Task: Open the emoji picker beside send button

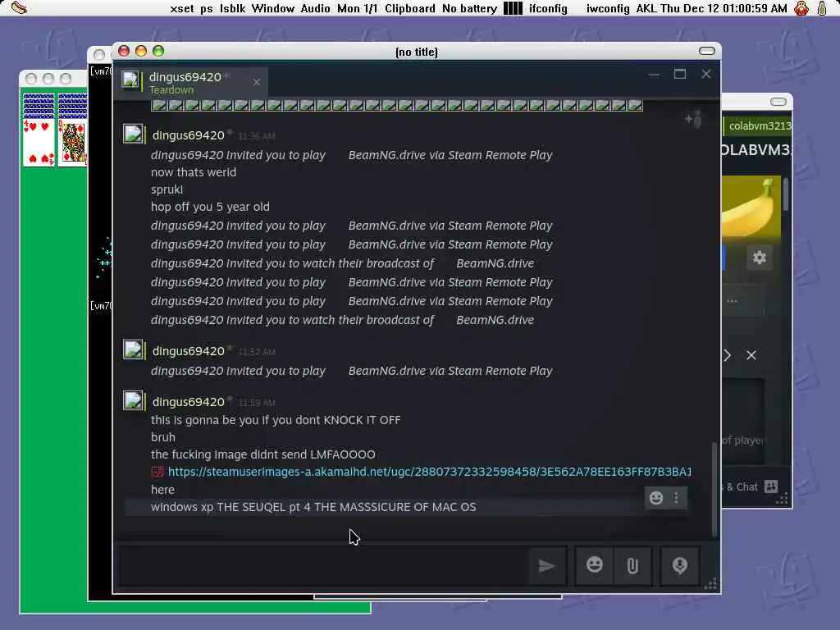Action: (x=594, y=566)
